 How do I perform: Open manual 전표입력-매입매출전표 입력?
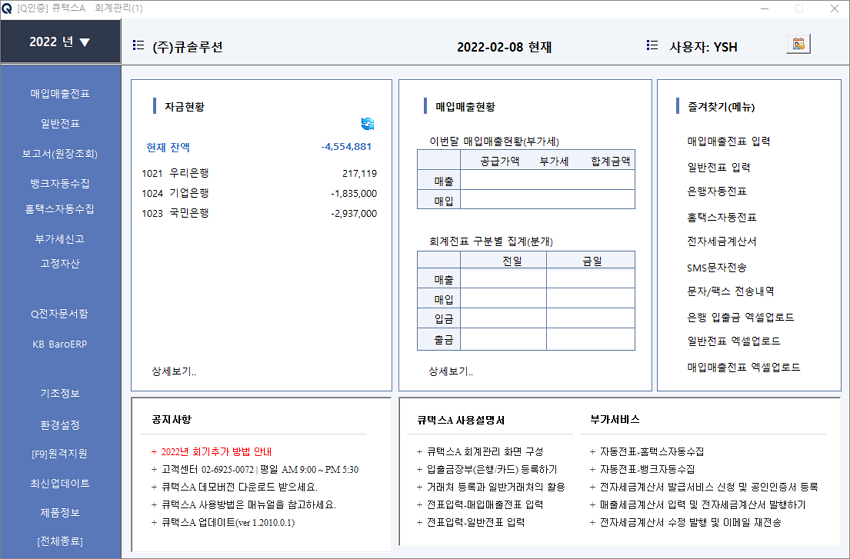pos(485,505)
